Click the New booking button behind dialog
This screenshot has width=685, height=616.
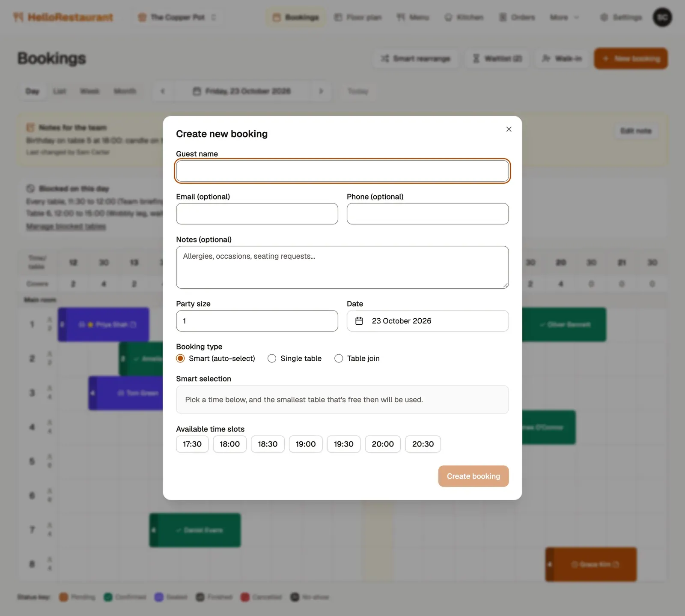(631, 58)
